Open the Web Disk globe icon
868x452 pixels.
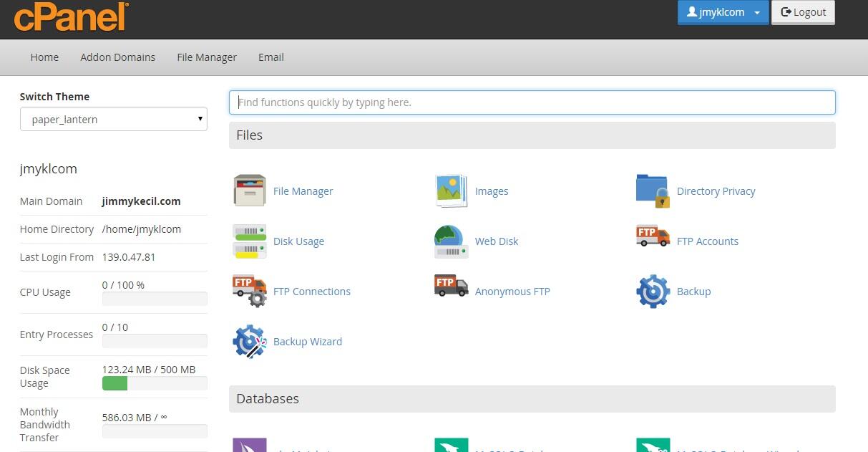point(452,241)
